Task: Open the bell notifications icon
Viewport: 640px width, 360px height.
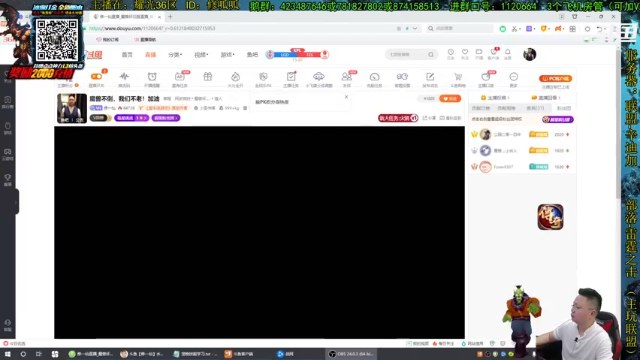Action: pyautogui.click(x=508, y=52)
